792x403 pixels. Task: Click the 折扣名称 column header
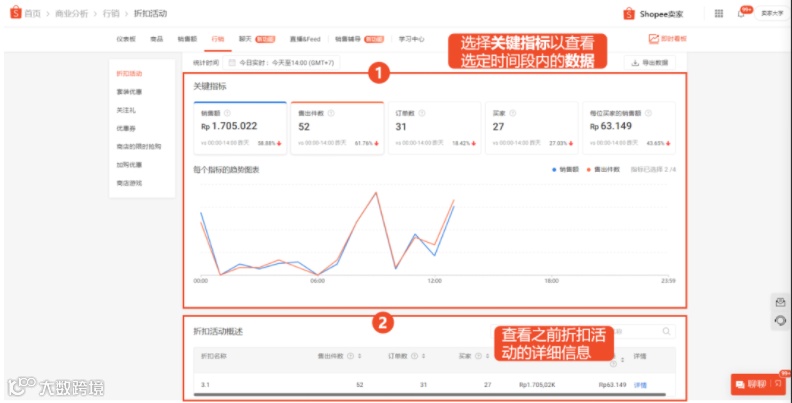pos(214,356)
